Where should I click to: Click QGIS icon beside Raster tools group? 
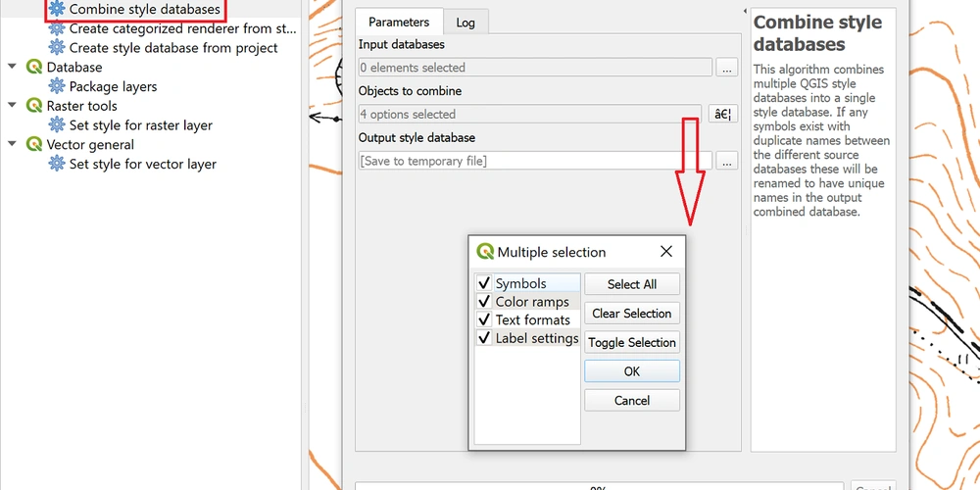tap(33, 106)
